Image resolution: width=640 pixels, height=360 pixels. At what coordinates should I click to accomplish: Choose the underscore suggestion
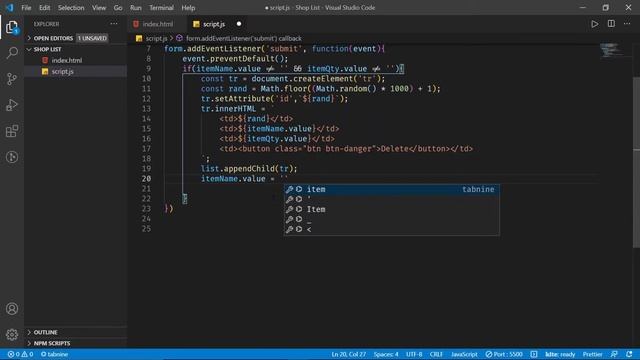[391, 219]
